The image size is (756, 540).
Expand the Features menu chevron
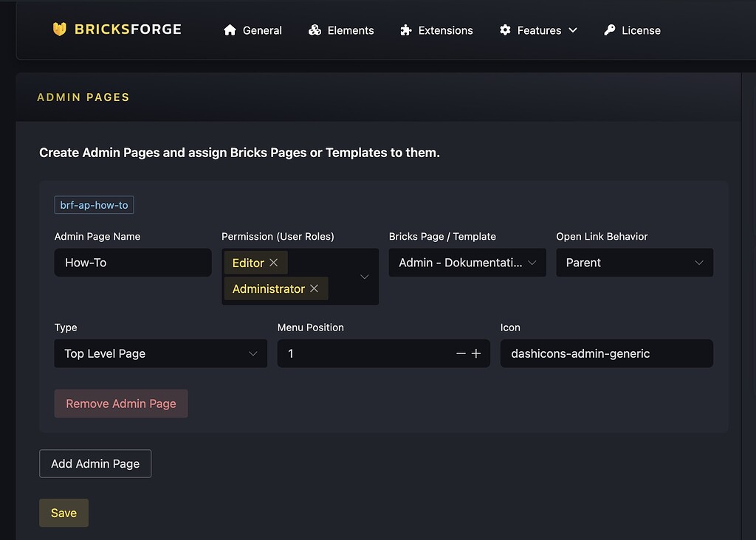(571, 31)
